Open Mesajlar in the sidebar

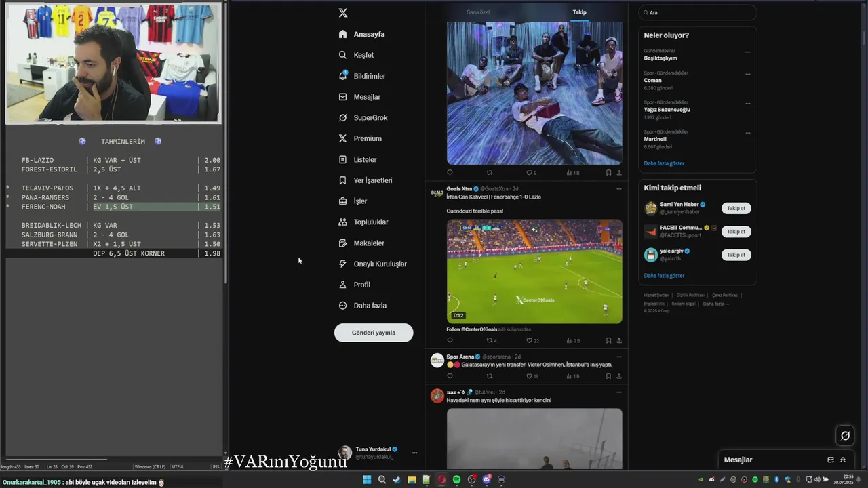(359, 97)
